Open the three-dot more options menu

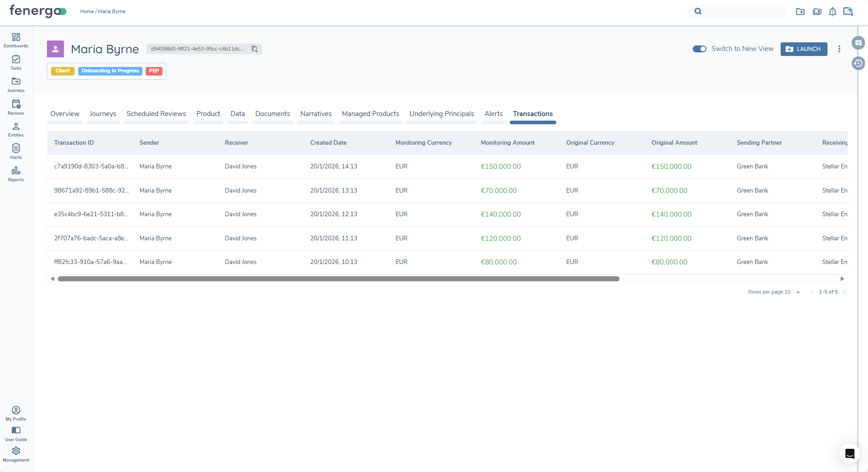[x=839, y=49]
